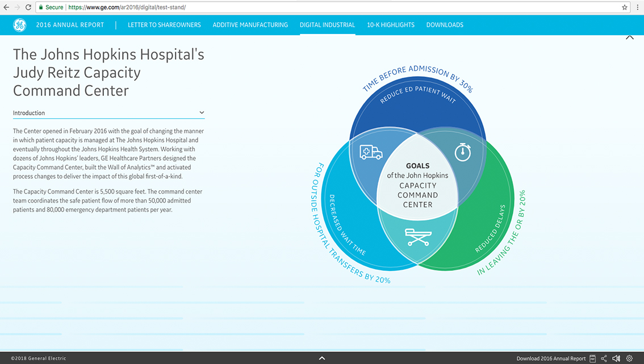Toggle the sound speaker icon
The height and width of the screenshot is (364, 644).
pos(616,359)
